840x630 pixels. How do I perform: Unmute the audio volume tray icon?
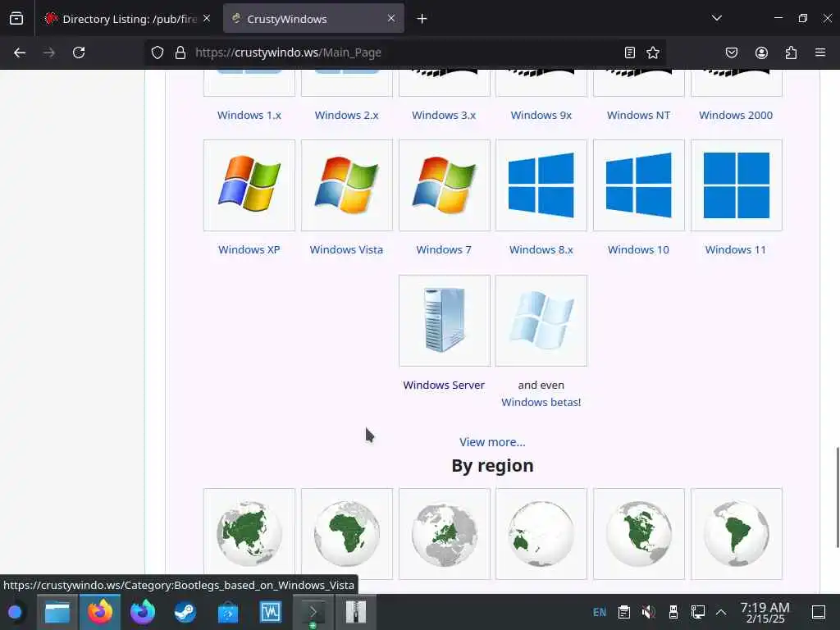(x=649, y=612)
